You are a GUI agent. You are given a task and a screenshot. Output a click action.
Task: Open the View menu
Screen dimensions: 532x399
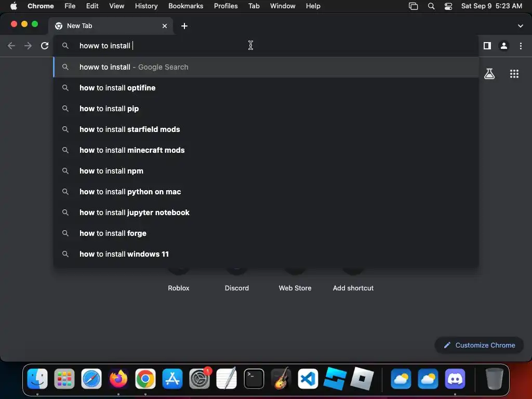(116, 6)
